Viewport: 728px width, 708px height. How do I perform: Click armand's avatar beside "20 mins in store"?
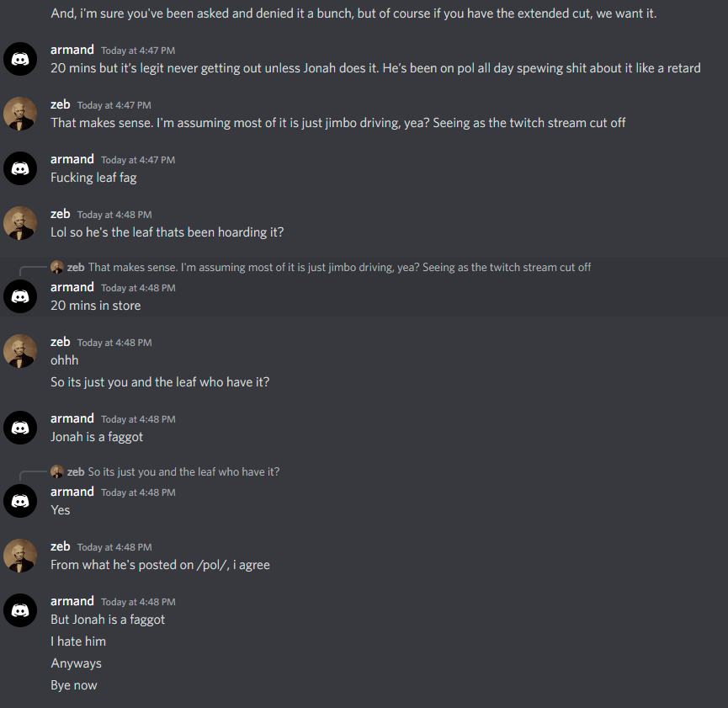[x=20, y=296]
